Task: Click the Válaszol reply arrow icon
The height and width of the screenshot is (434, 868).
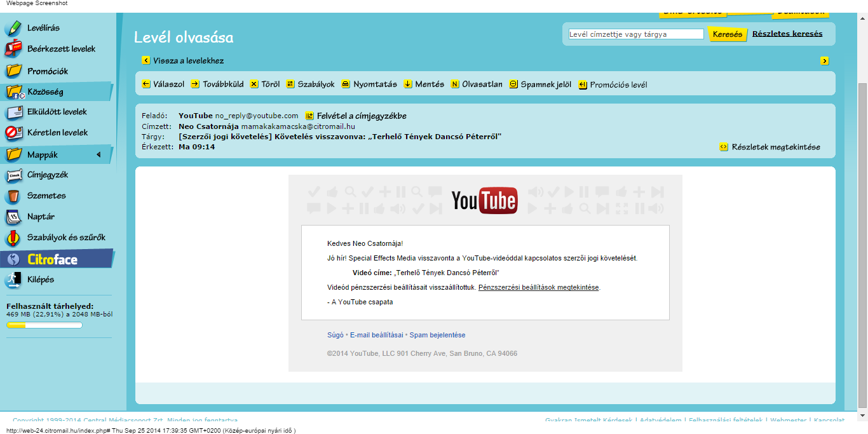Action: point(146,84)
